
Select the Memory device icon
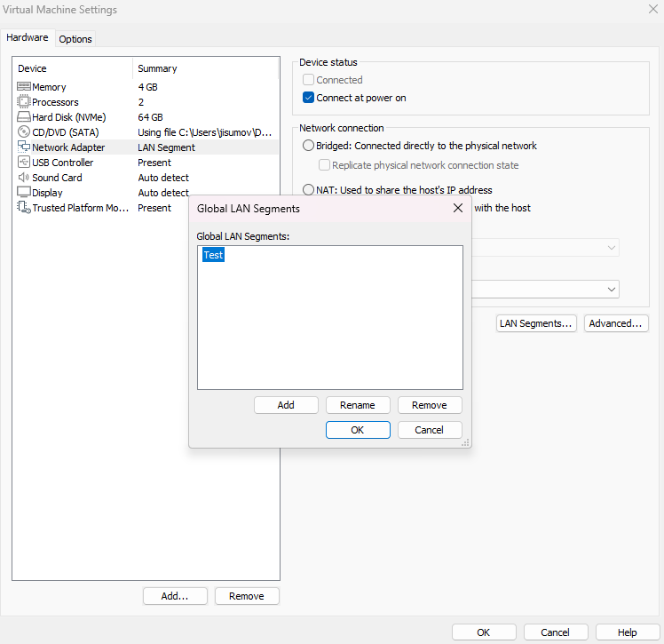click(24, 87)
